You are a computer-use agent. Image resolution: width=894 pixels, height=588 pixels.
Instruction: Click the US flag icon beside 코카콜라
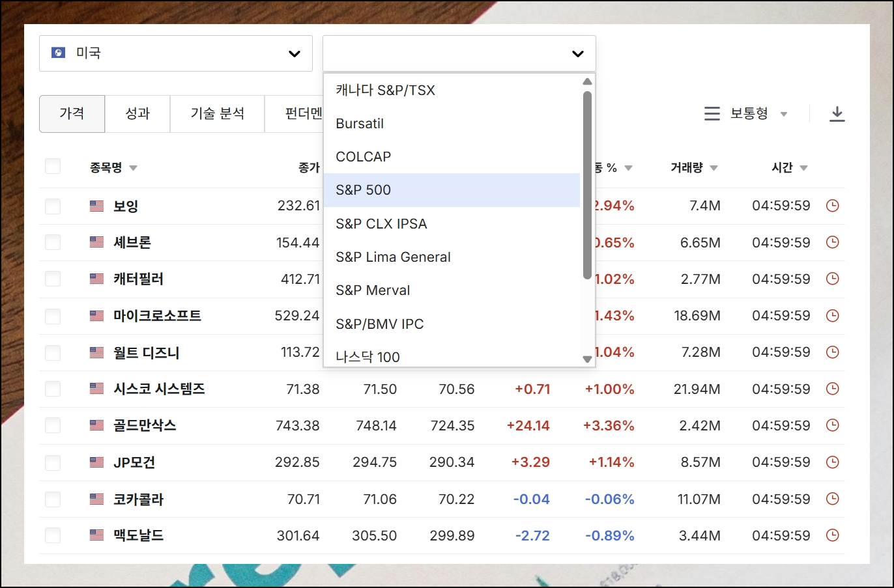tap(96, 499)
